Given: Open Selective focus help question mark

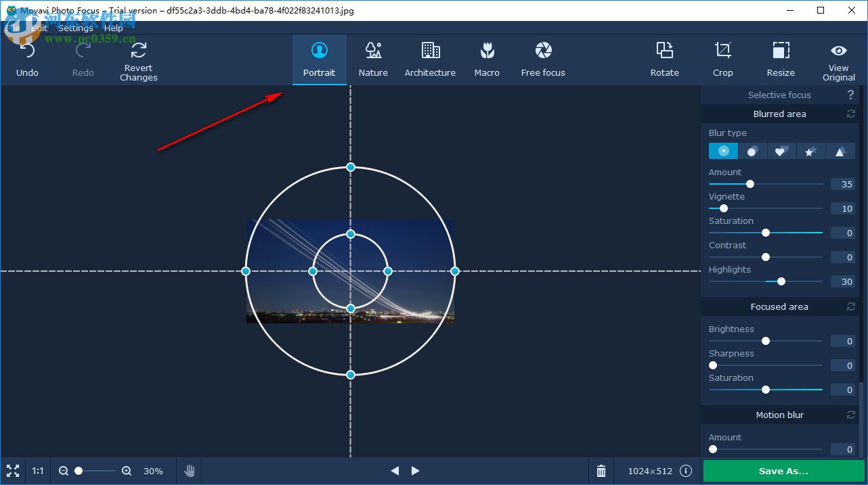Looking at the screenshot, I should 851,95.
